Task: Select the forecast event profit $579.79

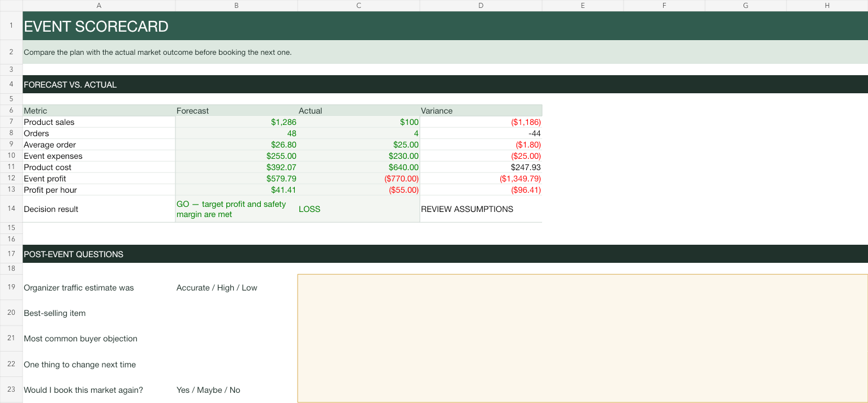Action: click(x=237, y=179)
